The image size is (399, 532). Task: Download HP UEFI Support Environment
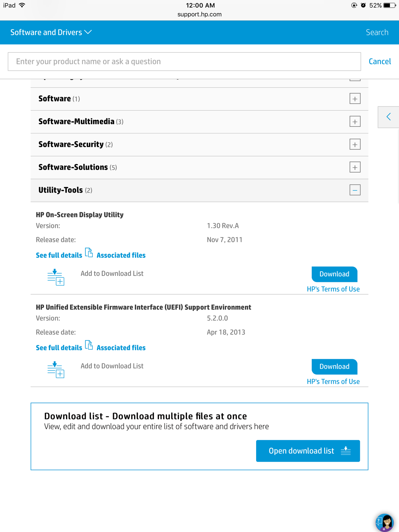[334, 367]
